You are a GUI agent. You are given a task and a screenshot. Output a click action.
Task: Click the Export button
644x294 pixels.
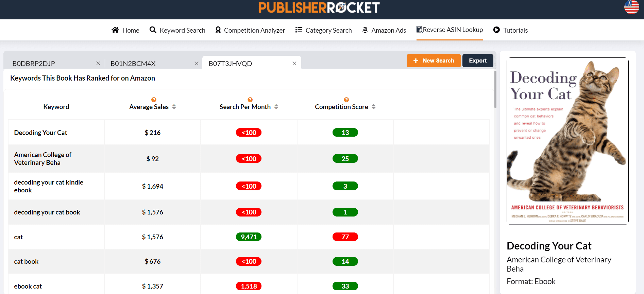478,60
